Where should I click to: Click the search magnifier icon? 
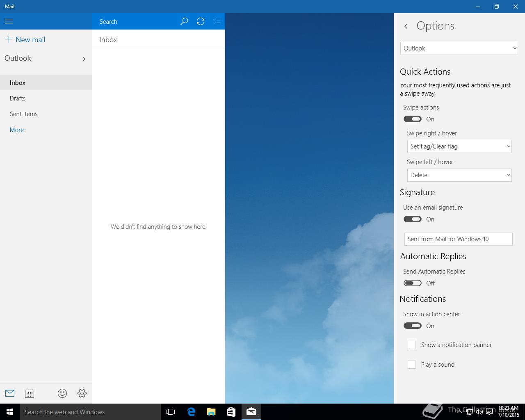[x=184, y=21]
